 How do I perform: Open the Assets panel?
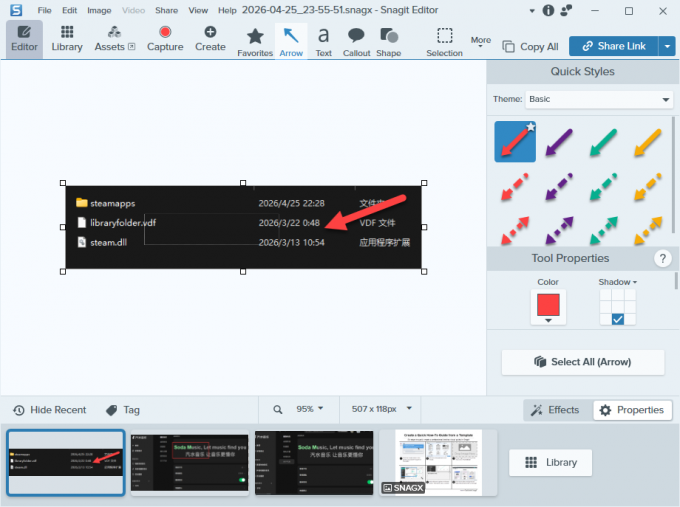click(114, 39)
